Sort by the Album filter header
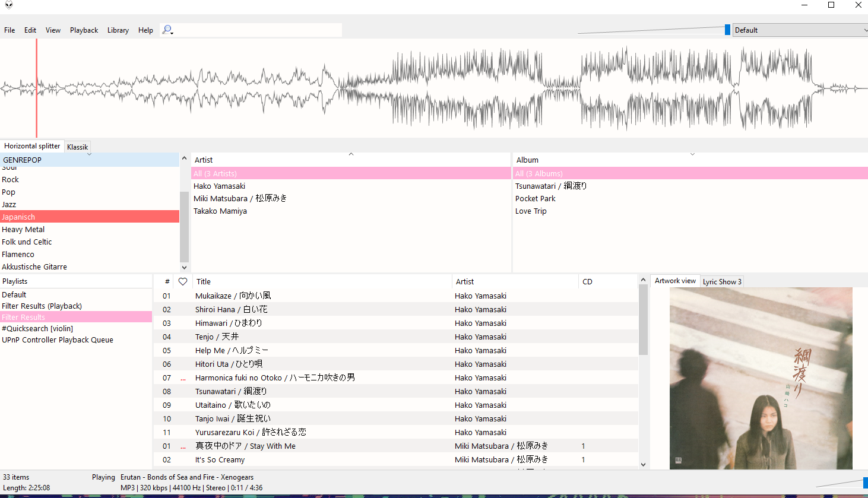Image resolution: width=868 pixels, height=498 pixels. [x=690, y=160]
